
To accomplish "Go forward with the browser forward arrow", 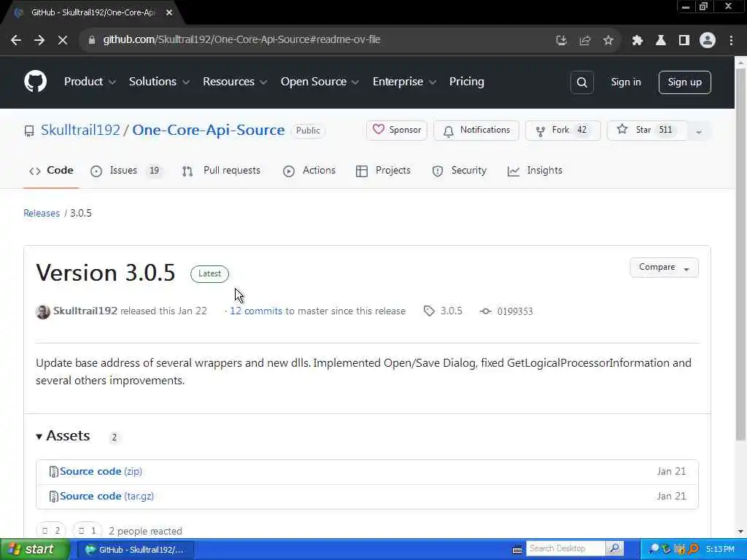I will point(39,40).
